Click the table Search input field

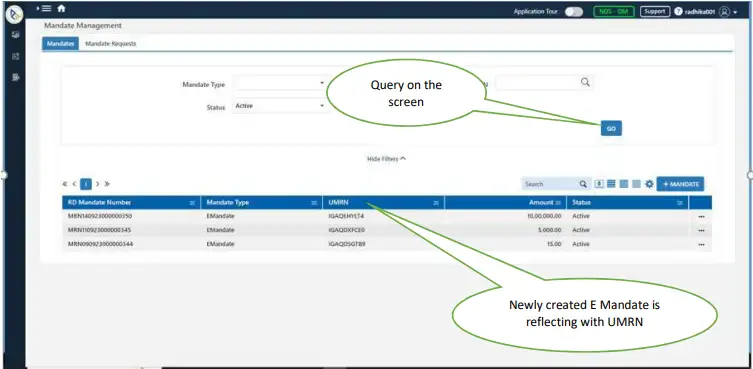pyautogui.click(x=550, y=184)
